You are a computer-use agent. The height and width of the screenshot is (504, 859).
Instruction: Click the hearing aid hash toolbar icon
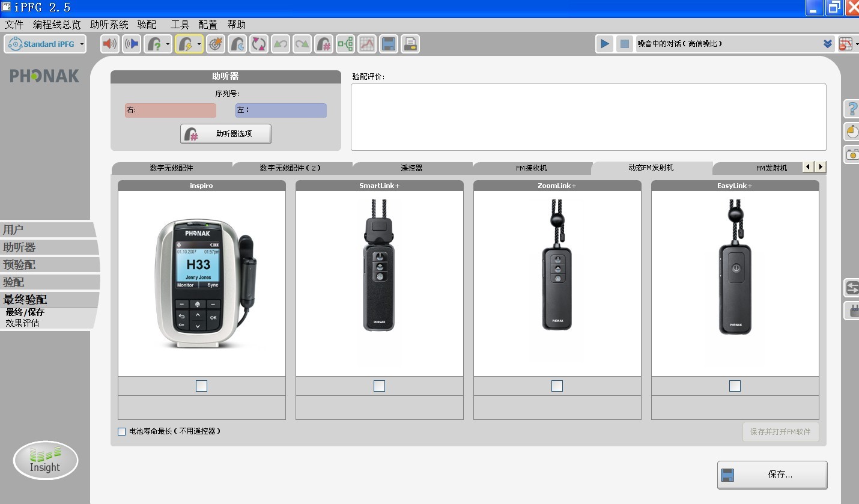point(324,44)
